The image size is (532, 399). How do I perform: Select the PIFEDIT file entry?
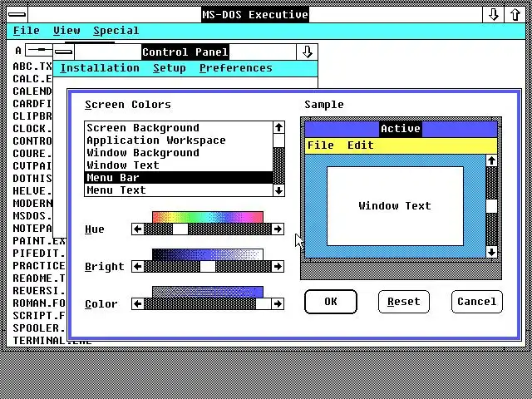(x=39, y=254)
